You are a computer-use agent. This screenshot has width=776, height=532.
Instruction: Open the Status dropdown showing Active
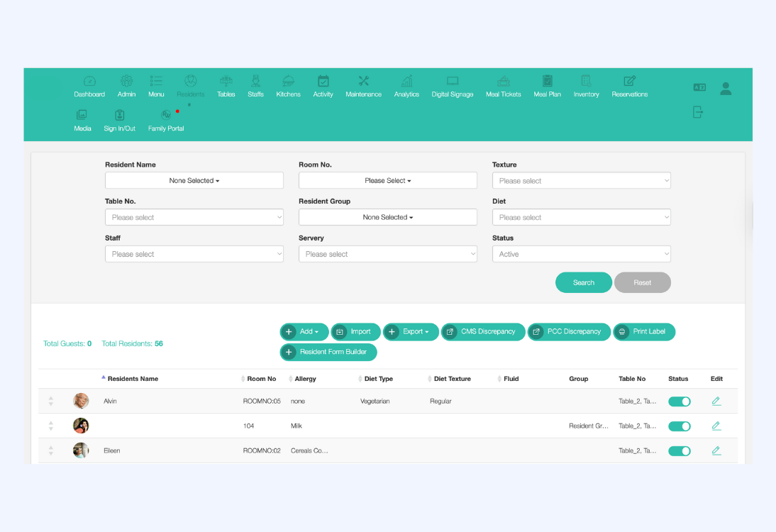[581, 254]
